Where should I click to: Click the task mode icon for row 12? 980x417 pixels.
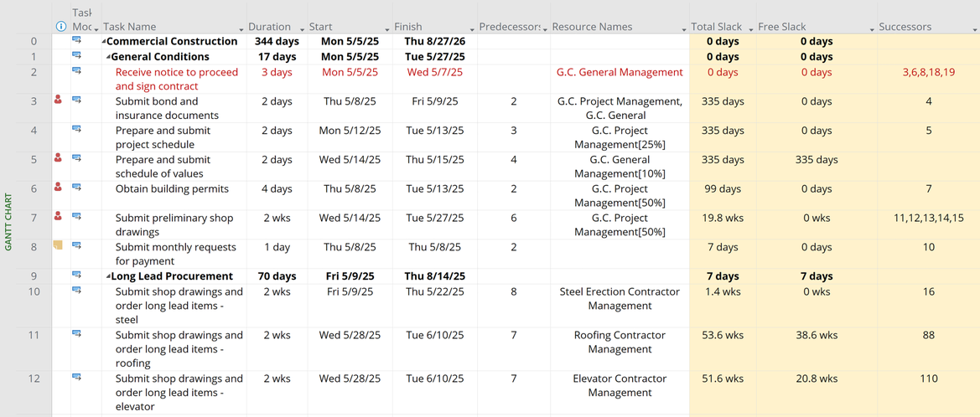[x=77, y=377]
